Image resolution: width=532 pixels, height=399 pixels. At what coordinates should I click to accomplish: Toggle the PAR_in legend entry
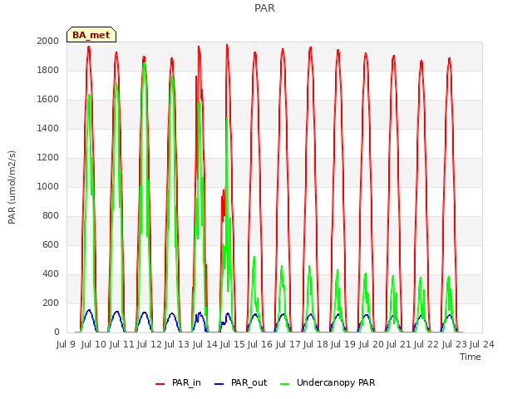pos(178,382)
